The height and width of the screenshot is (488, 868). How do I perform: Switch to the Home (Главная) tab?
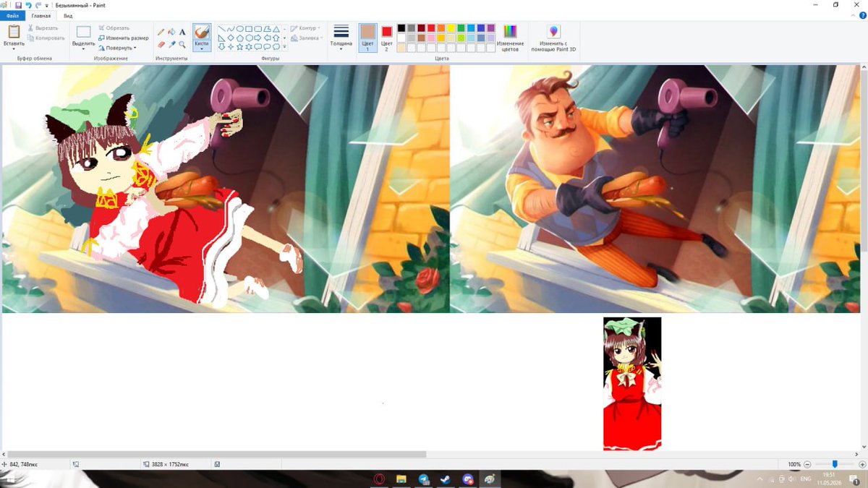click(x=41, y=15)
